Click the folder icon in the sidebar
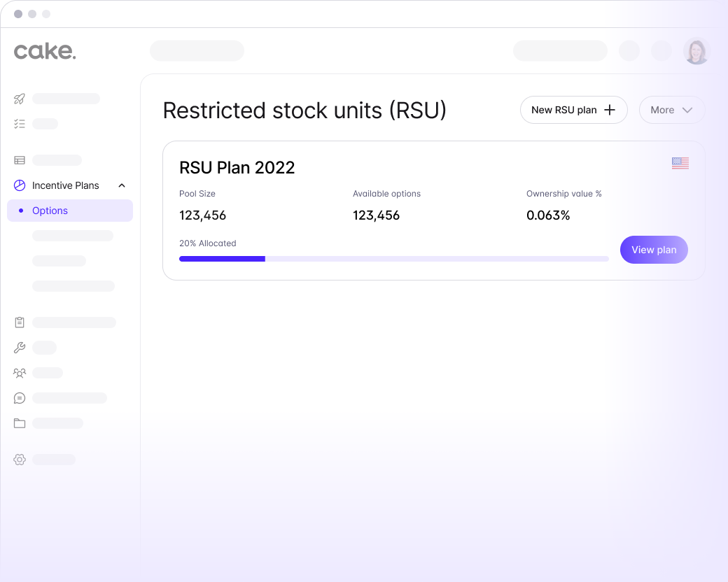Screen dimensions: 728x582 point(19,423)
